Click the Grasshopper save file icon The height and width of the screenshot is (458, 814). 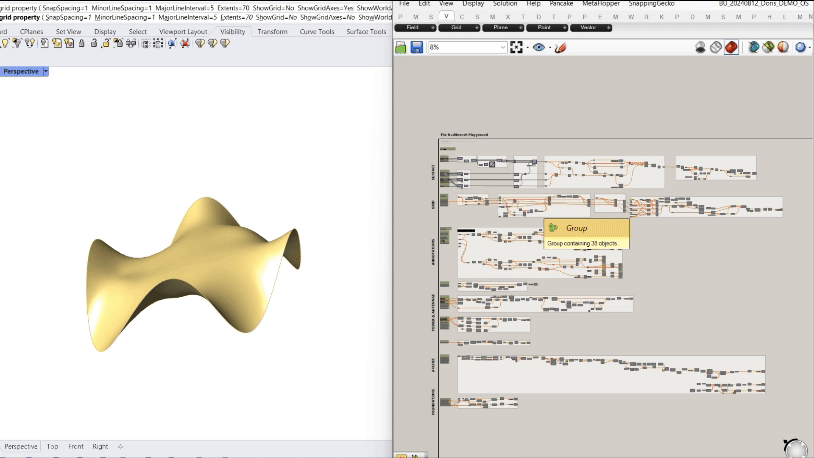click(416, 47)
